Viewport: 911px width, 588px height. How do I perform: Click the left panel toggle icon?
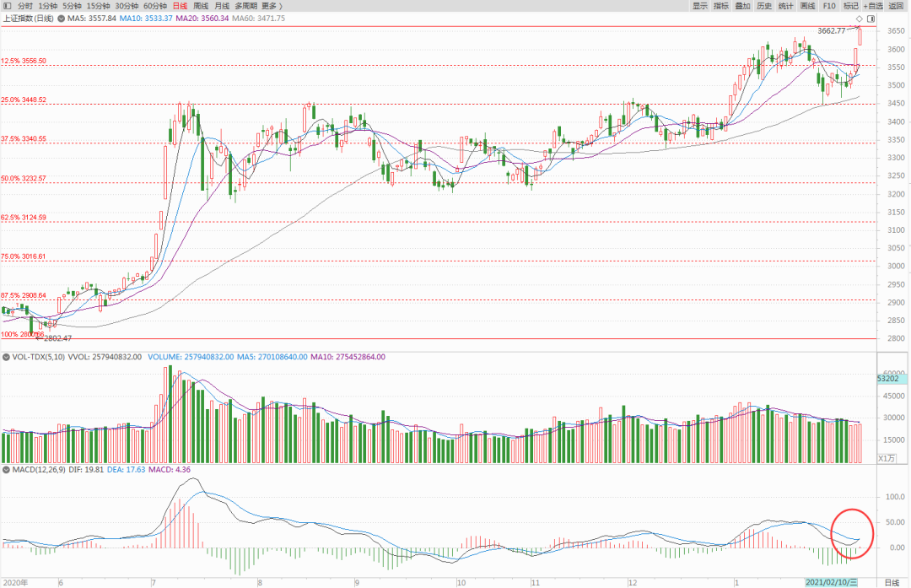(7, 6)
